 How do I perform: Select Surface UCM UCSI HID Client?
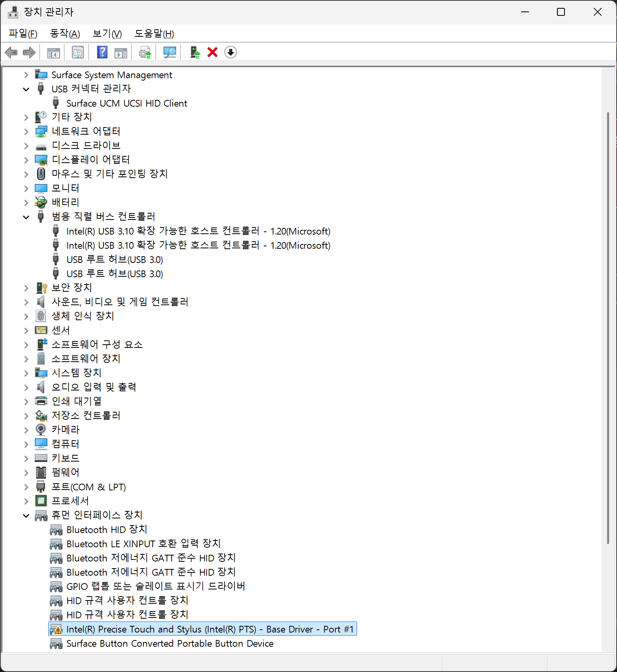coord(126,103)
